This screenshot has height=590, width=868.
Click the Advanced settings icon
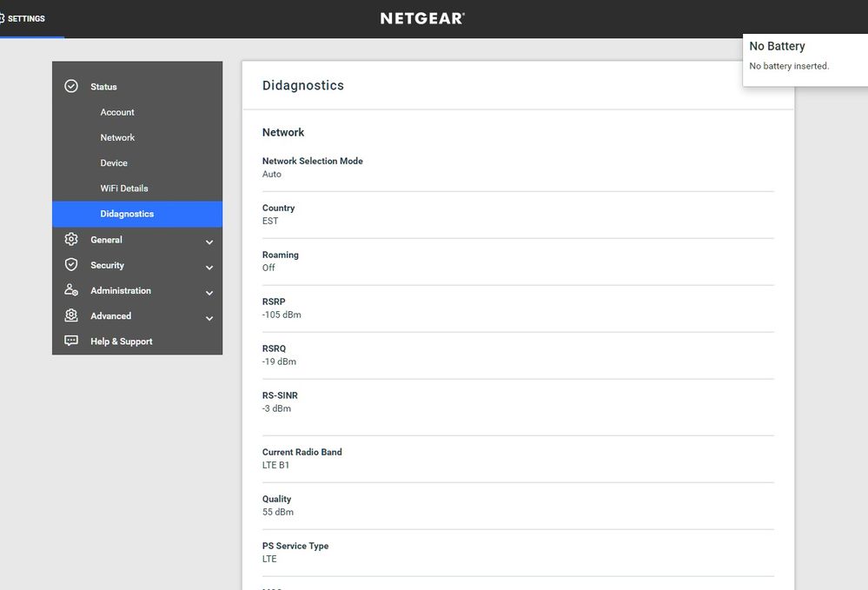71,316
